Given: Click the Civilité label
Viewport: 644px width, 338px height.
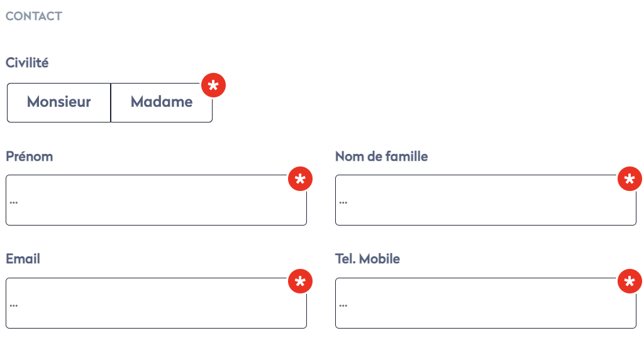Looking at the screenshot, I should 27,63.
